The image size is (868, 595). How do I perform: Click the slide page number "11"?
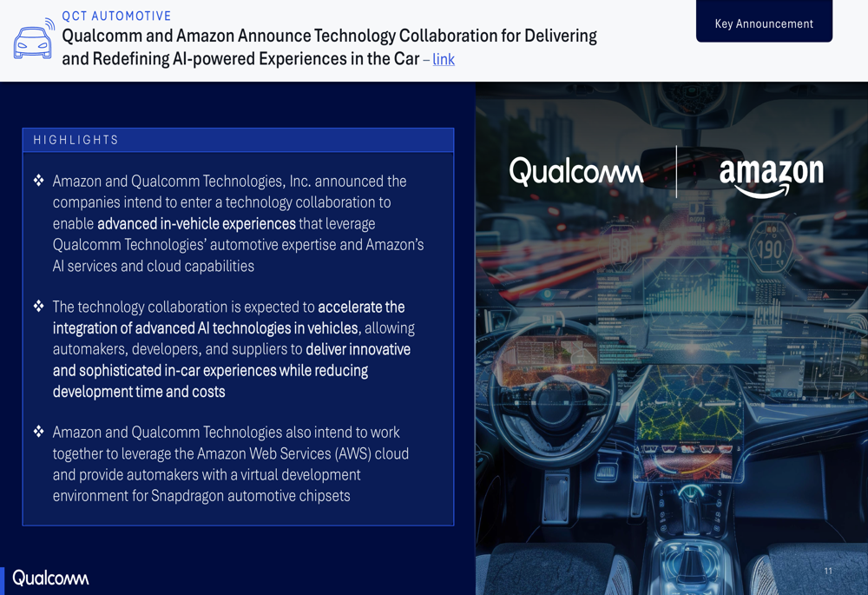click(828, 571)
